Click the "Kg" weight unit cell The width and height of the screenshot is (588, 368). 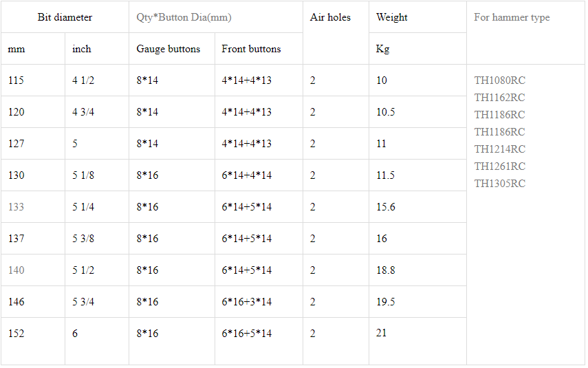point(382,49)
